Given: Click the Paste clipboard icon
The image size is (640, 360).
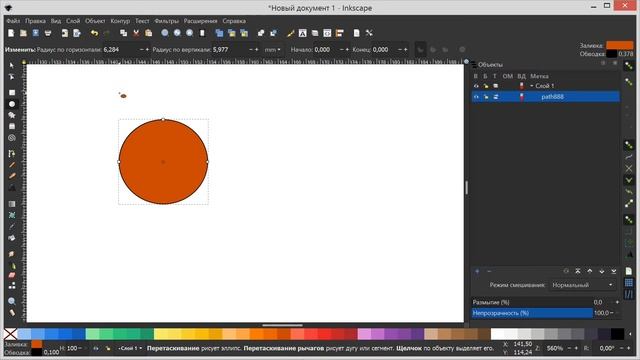Looking at the screenshot, I should [149, 33].
